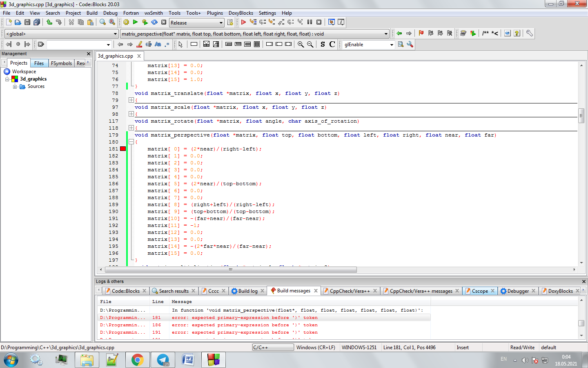
Task: Open Google Chrome from the taskbar
Action: click(x=137, y=360)
